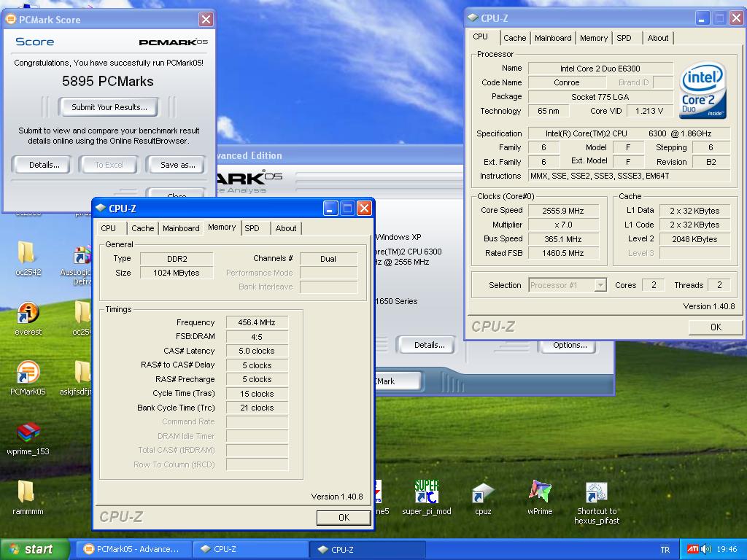Activate second CPU-Z taskbar button
Viewport: 747px width, 560px height.
click(x=367, y=549)
